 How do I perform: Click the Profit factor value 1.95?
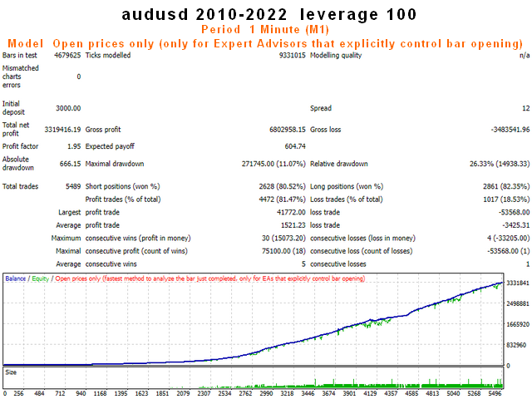click(x=74, y=146)
